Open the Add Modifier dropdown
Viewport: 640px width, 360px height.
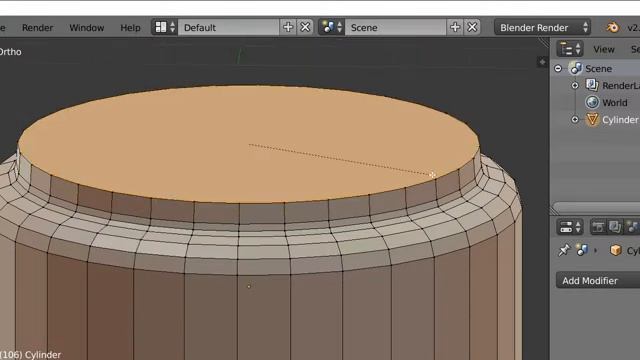tap(598, 281)
